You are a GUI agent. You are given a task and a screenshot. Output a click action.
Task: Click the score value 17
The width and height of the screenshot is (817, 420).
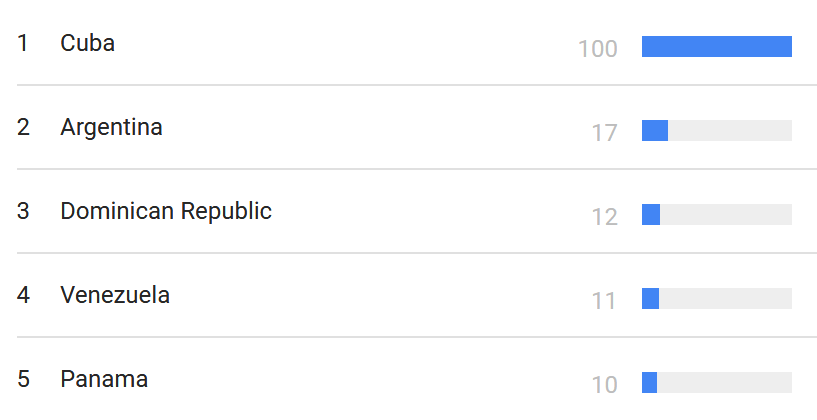(x=604, y=133)
